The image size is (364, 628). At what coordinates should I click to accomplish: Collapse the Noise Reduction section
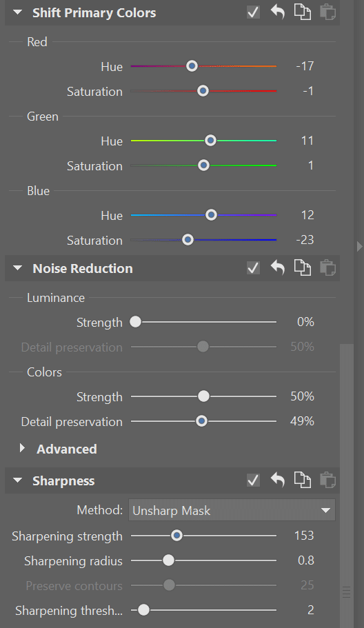tap(18, 268)
